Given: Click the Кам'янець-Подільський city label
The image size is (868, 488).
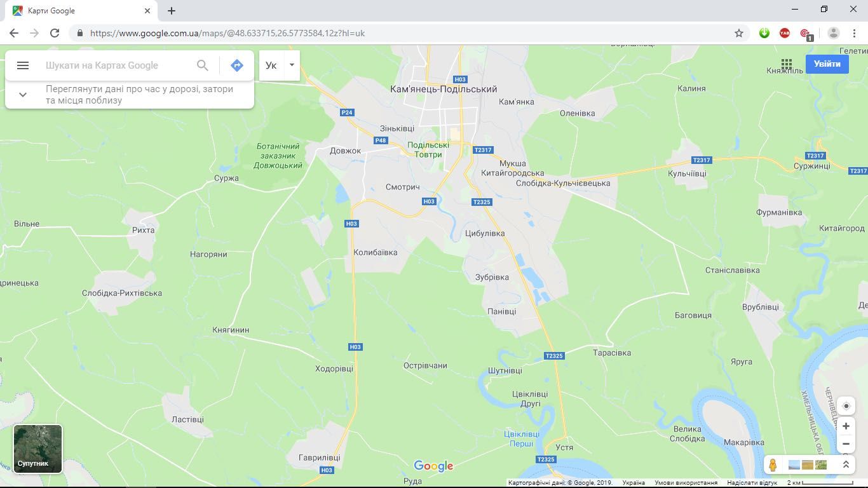Looking at the screenshot, I should point(444,90).
